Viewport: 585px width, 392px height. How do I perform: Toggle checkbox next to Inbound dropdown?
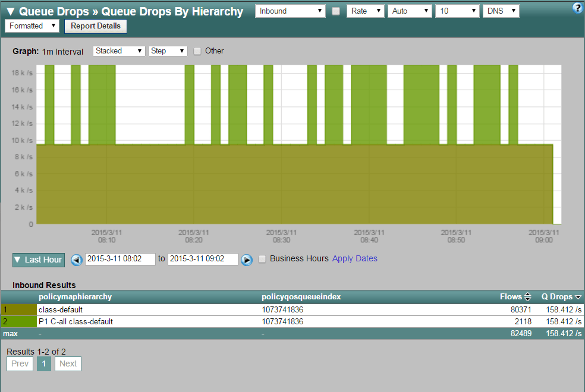336,11
